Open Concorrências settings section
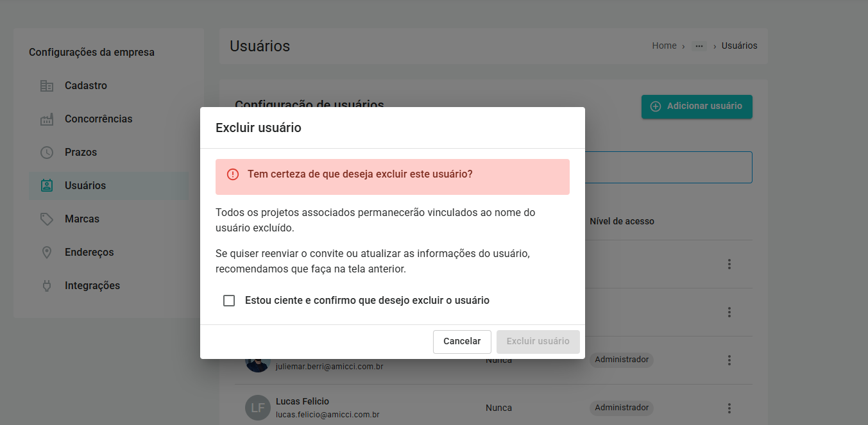This screenshot has width=868, height=425. click(98, 119)
